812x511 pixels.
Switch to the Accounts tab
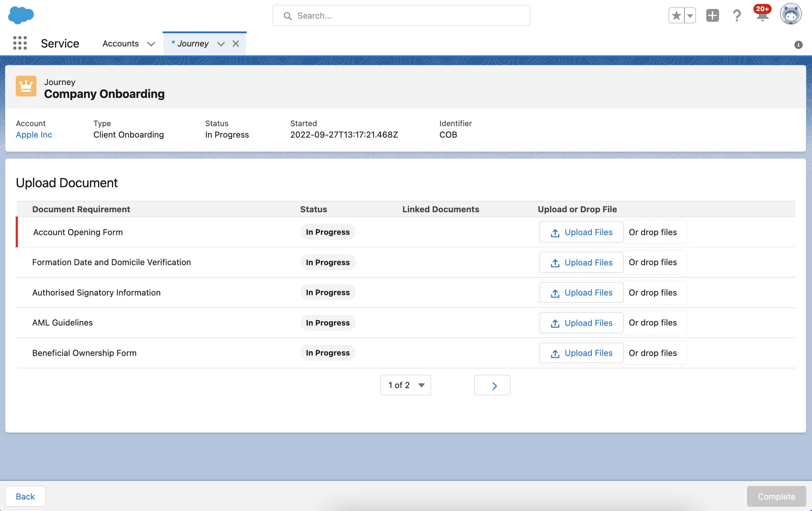pos(120,44)
